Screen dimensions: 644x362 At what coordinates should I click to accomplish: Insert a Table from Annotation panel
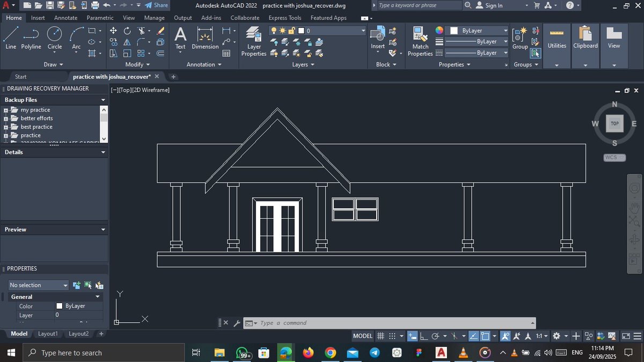click(x=226, y=53)
